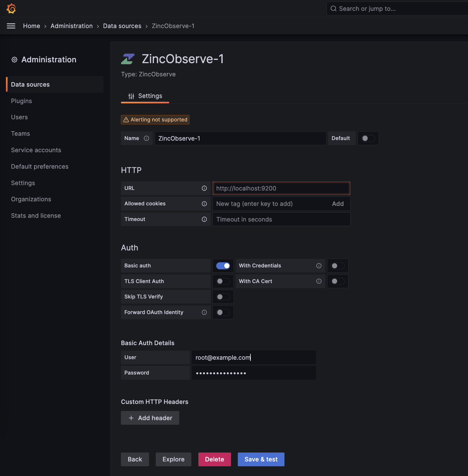The width and height of the screenshot is (468, 476).
Task: Click the With CA Cert info icon
Action: coord(319,281)
